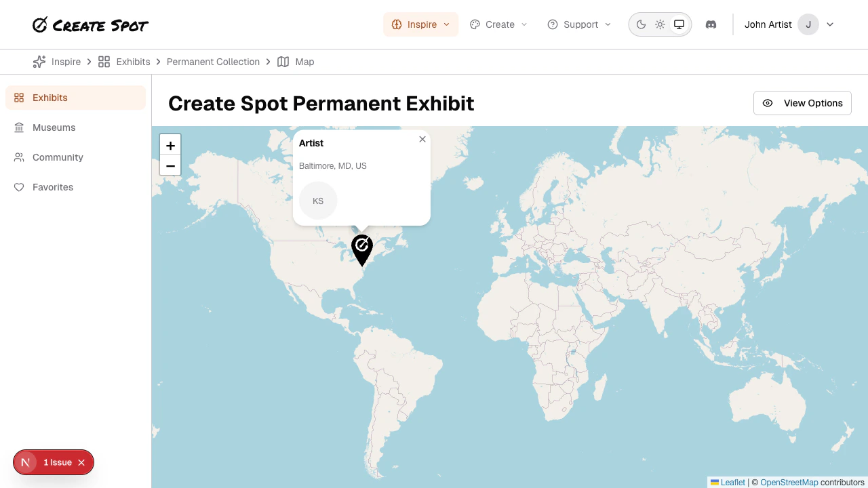Zoom in on the map

tap(170, 144)
